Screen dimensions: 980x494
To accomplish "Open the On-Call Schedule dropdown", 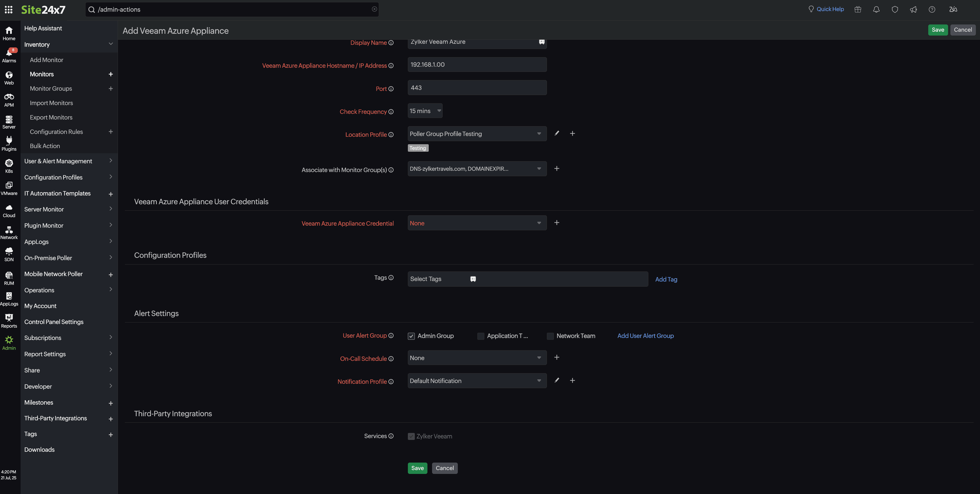I will [x=476, y=358].
